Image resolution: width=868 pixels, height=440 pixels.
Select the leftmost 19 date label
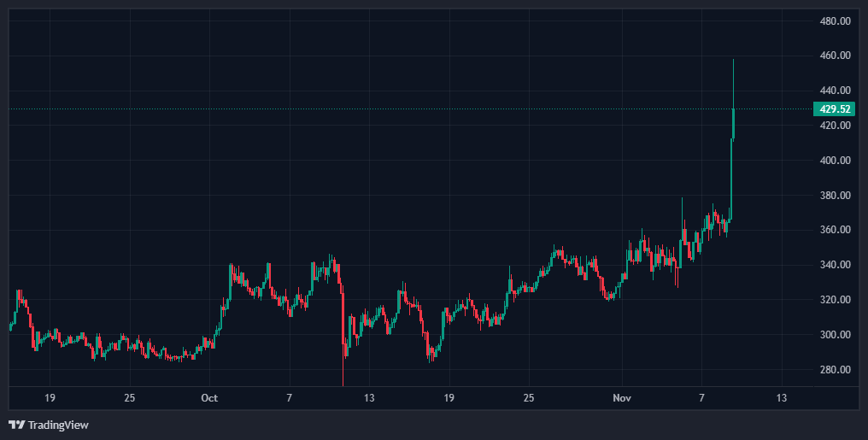[50, 398]
